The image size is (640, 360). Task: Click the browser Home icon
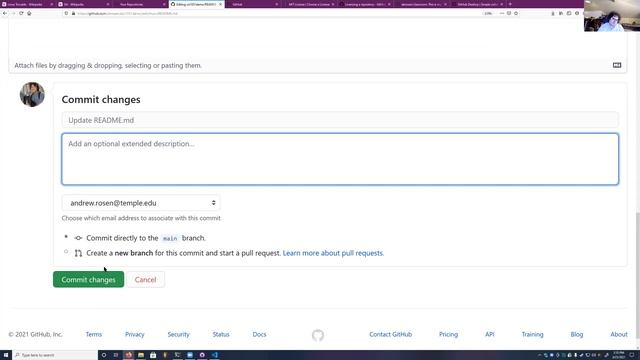[x=29, y=13]
